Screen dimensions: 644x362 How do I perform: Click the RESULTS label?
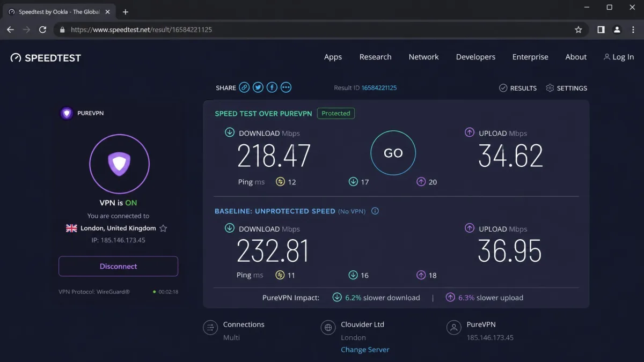(523, 88)
